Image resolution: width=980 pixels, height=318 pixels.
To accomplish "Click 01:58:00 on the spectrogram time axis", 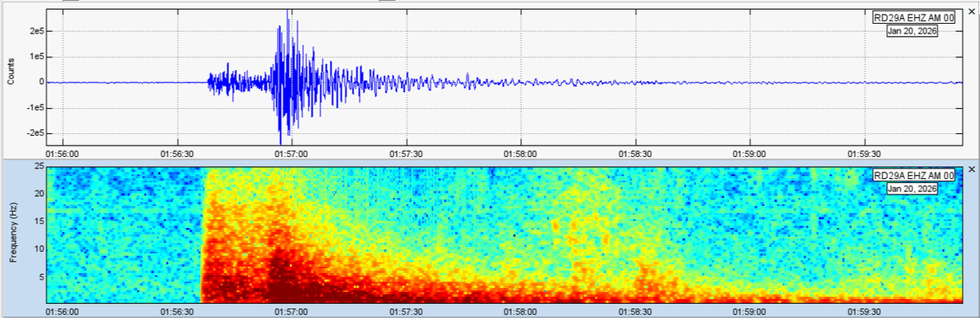I will pyautogui.click(x=520, y=311).
